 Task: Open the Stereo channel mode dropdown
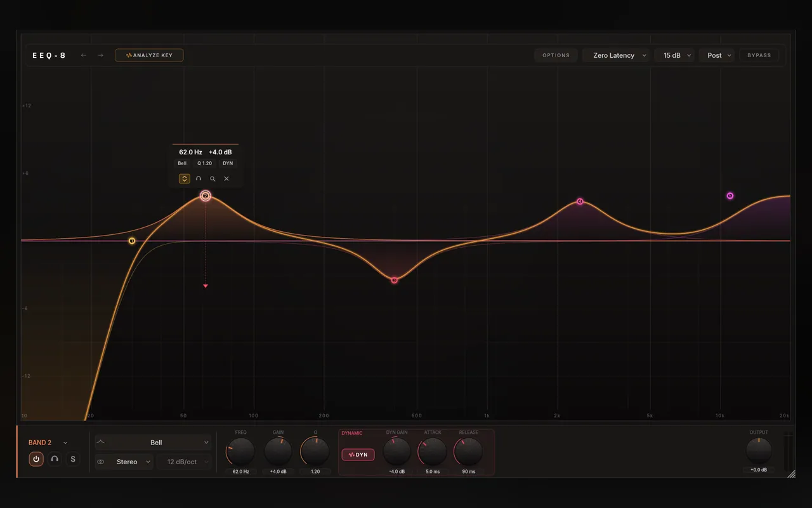point(124,462)
